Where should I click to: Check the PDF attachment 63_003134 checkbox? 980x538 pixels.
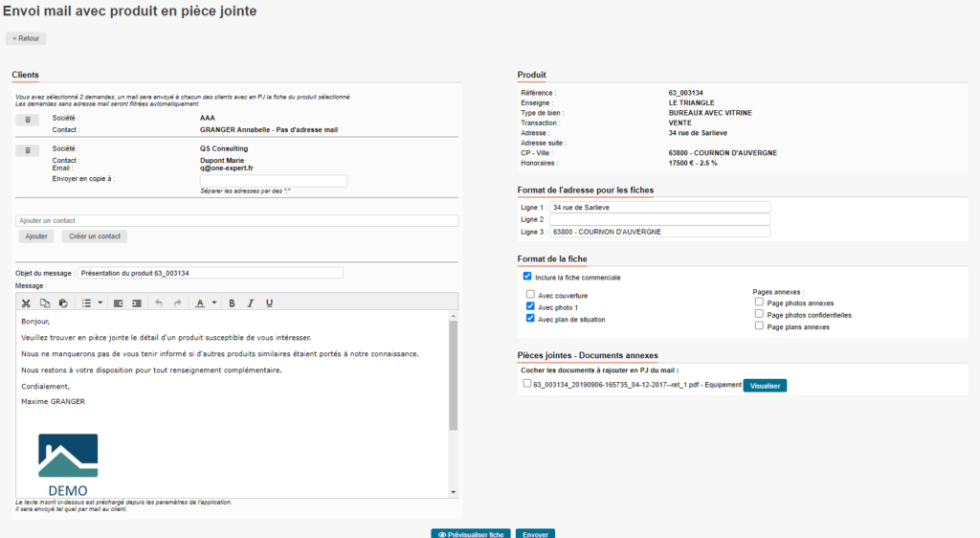pos(527,384)
